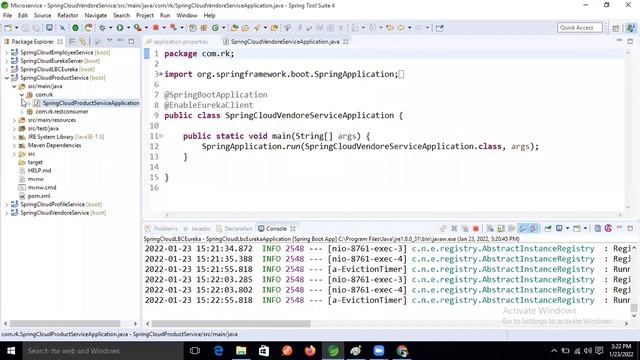The height and width of the screenshot is (360, 640).
Task: Open the Debug button dropdown arrow
Action: [110, 28]
